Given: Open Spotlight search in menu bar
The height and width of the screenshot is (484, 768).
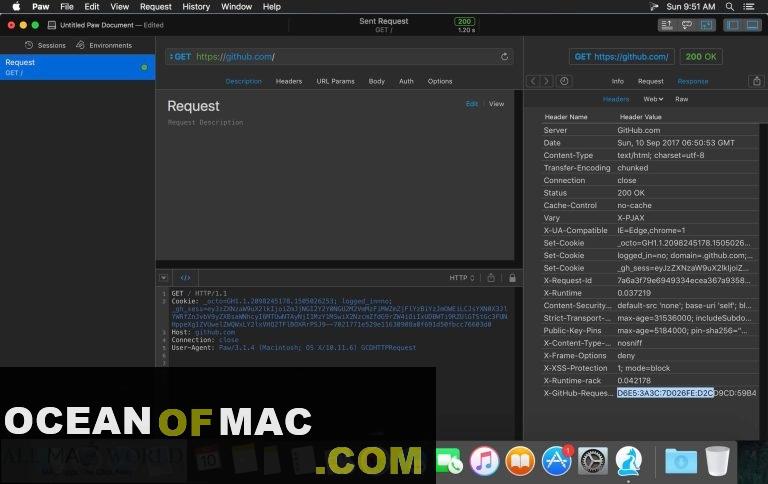Looking at the screenshot, I should (729, 7).
